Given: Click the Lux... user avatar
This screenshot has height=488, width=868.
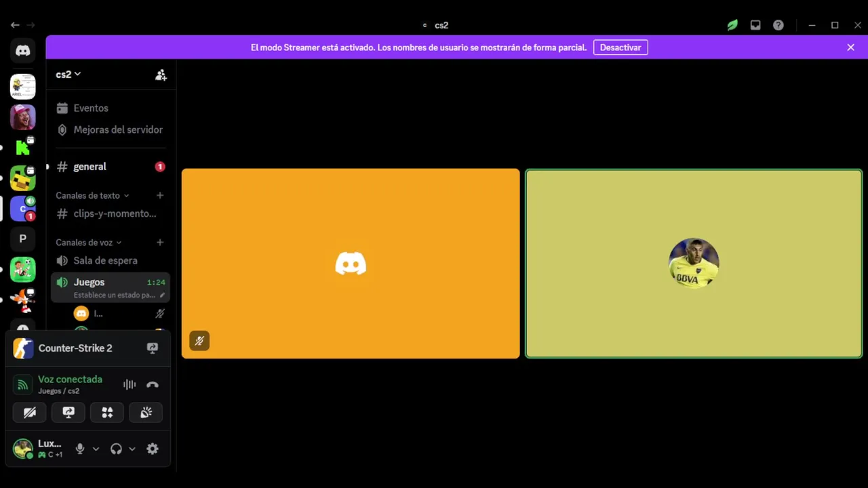Looking at the screenshot, I should click(x=23, y=449).
